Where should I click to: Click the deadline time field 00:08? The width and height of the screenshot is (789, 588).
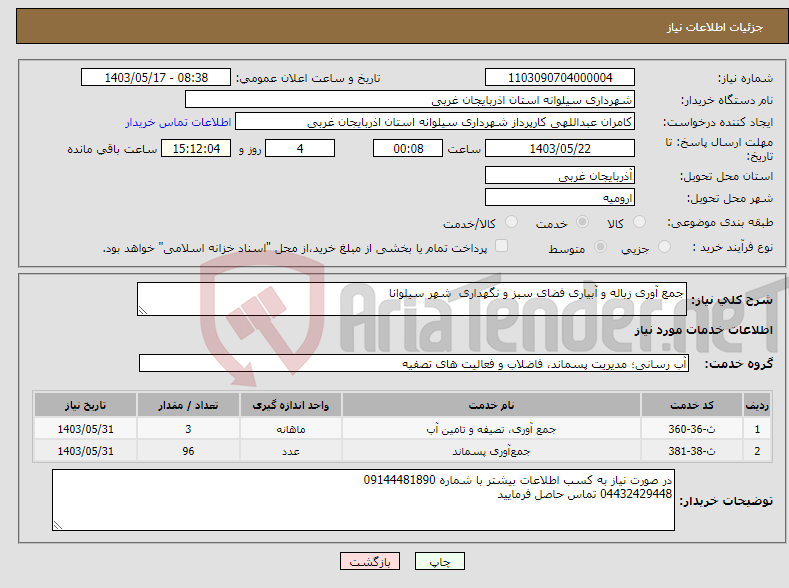(x=408, y=148)
